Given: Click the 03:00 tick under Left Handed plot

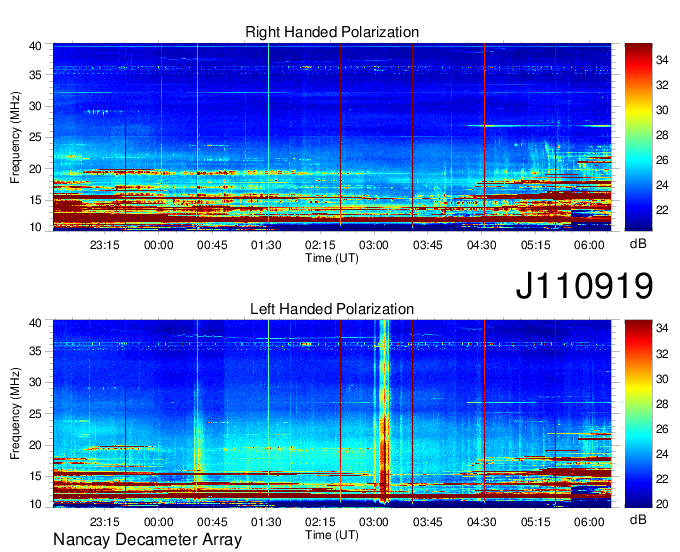Looking at the screenshot, I should click(374, 522).
